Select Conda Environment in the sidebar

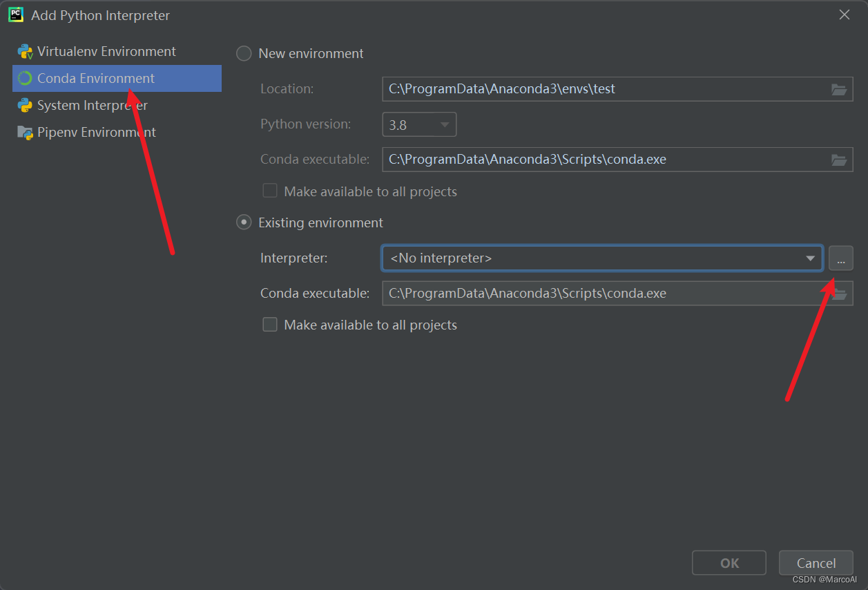[x=117, y=78]
